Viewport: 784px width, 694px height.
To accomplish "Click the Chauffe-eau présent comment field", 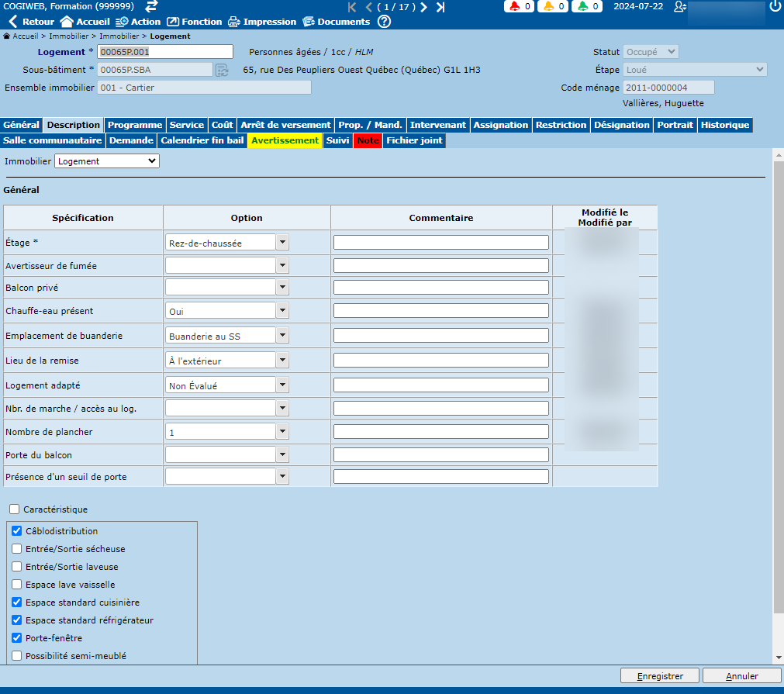I will tap(441, 311).
